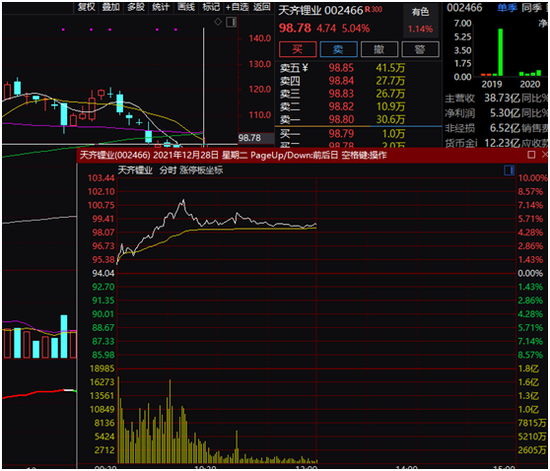Open the 有色 sector block
This screenshot has height=471, width=550.
click(x=420, y=12)
